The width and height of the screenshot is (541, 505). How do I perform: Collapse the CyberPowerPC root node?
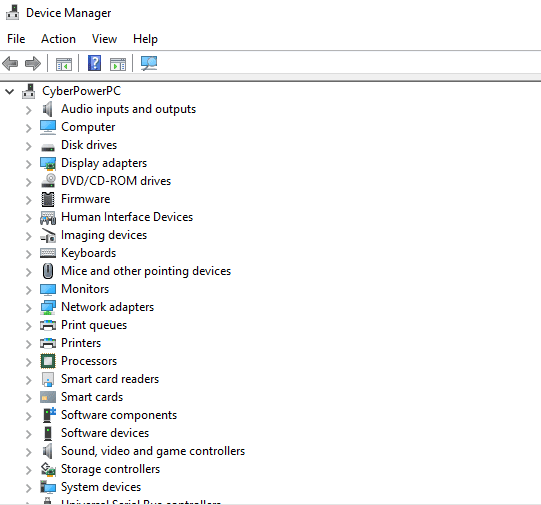point(10,92)
